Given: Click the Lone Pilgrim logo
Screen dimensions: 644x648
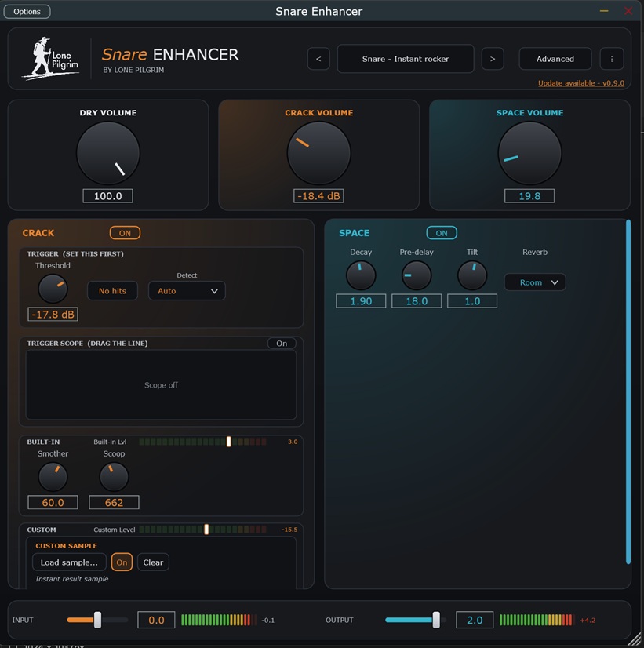Looking at the screenshot, I should [50, 58].
